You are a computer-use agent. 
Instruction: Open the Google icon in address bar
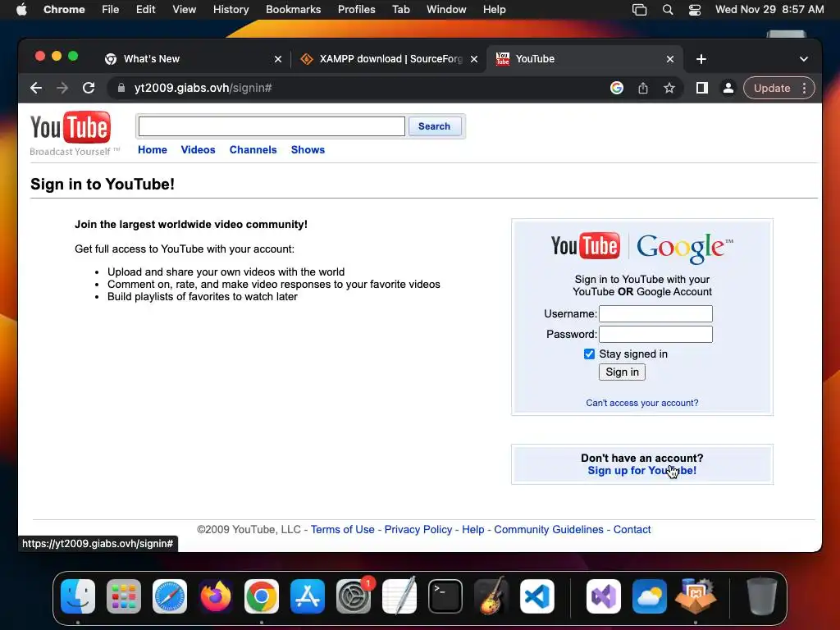(617, 88)
